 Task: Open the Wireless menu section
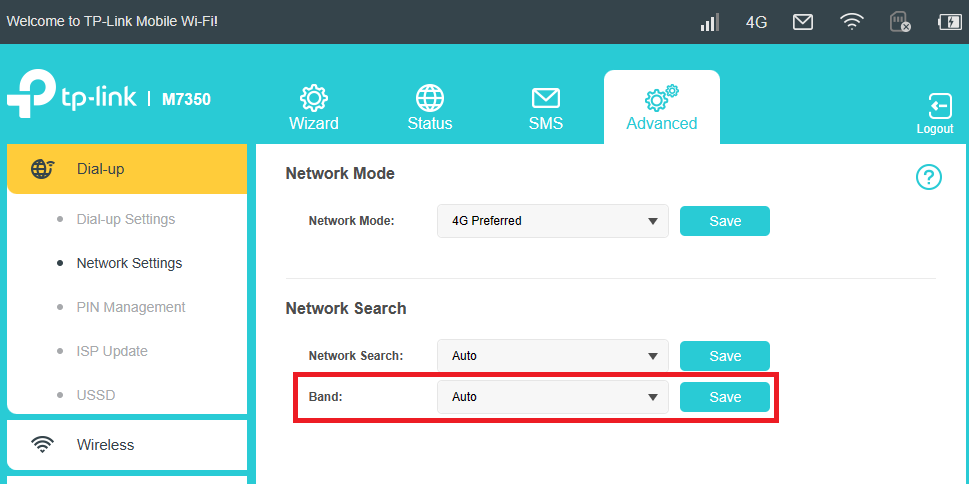coord(127,444)
